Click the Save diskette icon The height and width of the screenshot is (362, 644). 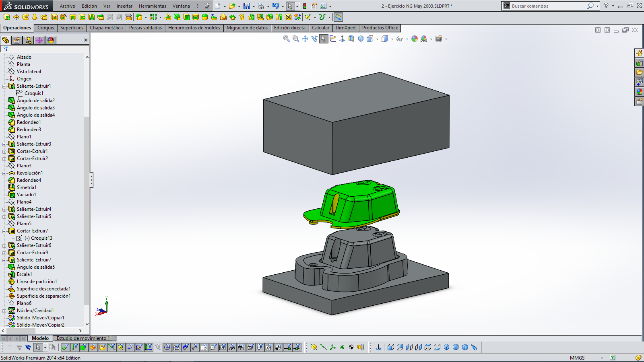pos(247,6)
